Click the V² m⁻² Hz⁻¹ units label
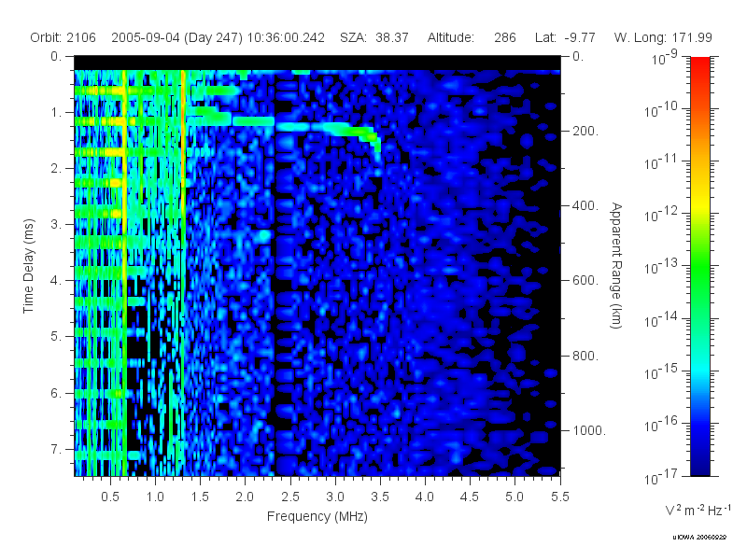 pos(698,510)
